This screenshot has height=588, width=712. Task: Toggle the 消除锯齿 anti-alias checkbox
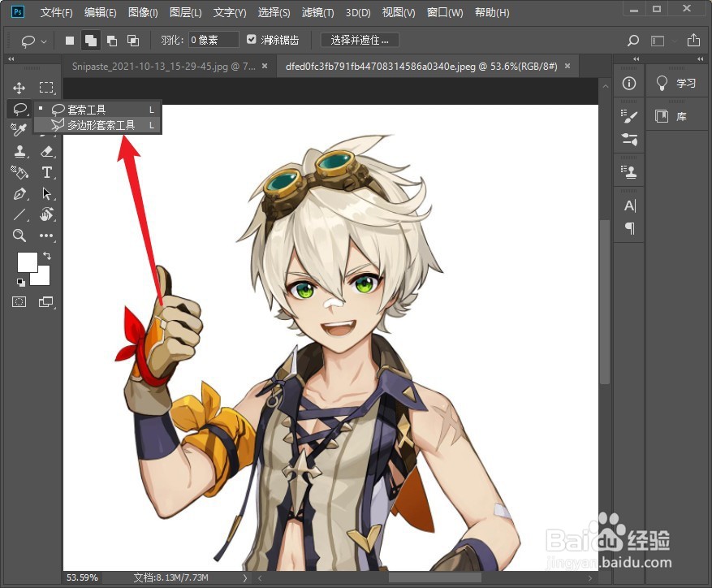[x=251, y=40]
